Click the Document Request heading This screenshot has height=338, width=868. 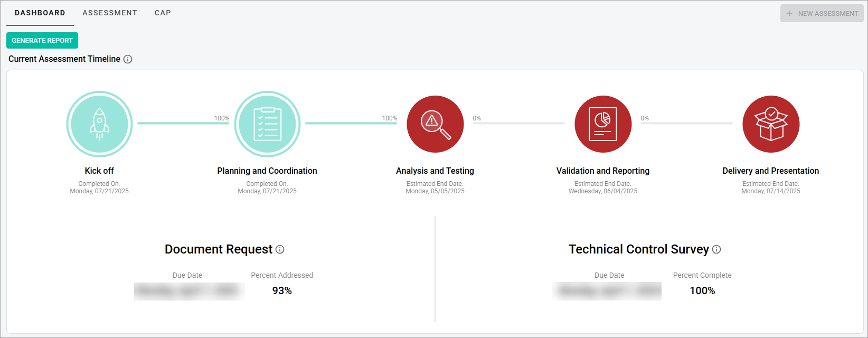click(x=218, y=249)
